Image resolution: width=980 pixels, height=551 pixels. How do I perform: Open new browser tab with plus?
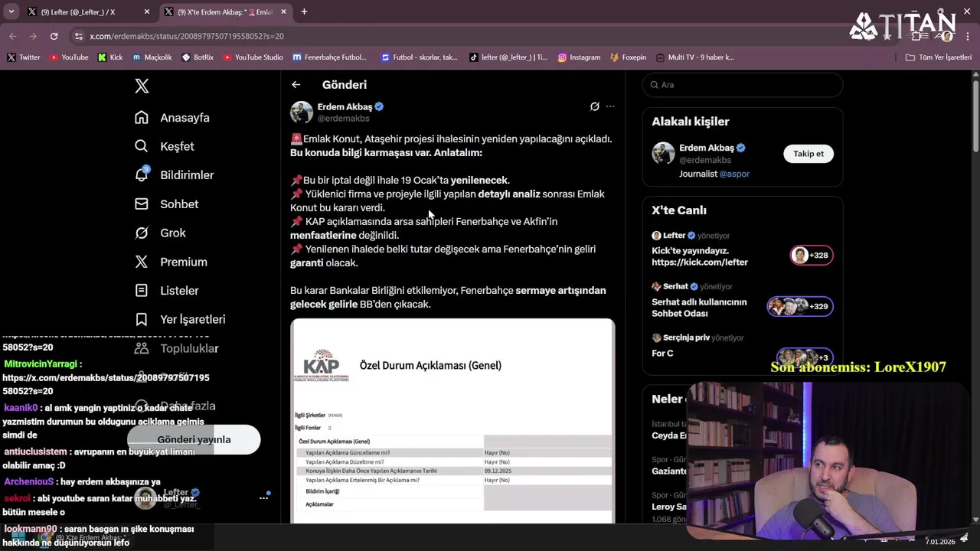304,11
